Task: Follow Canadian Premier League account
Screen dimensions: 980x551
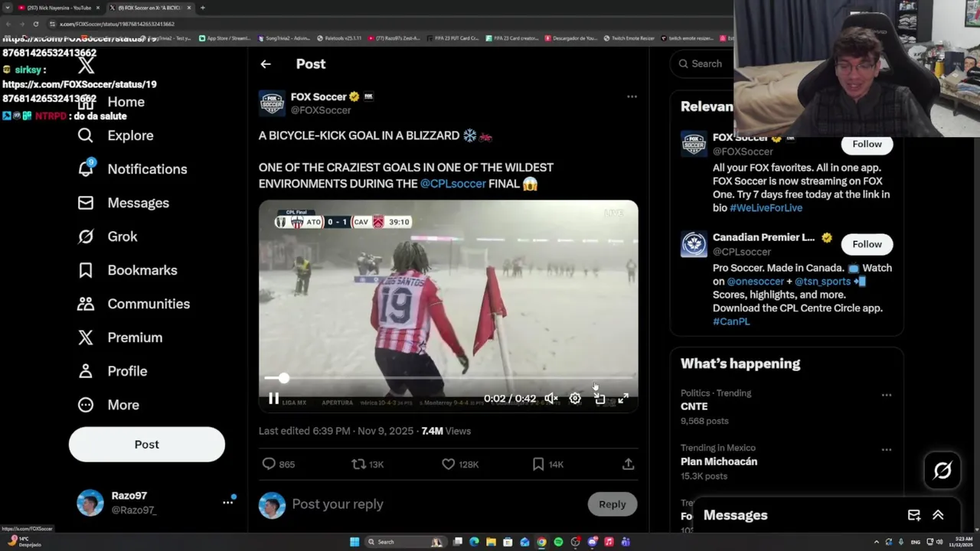Action: point(867,244)
